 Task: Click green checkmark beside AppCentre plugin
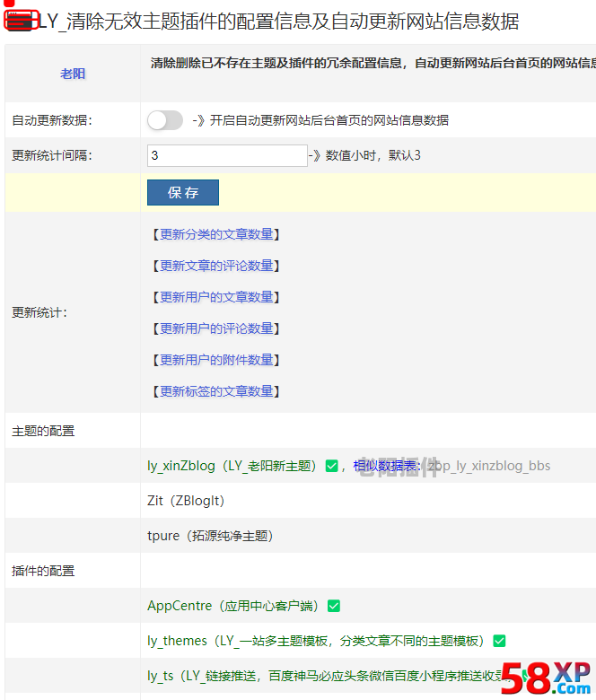pos(334,606)
